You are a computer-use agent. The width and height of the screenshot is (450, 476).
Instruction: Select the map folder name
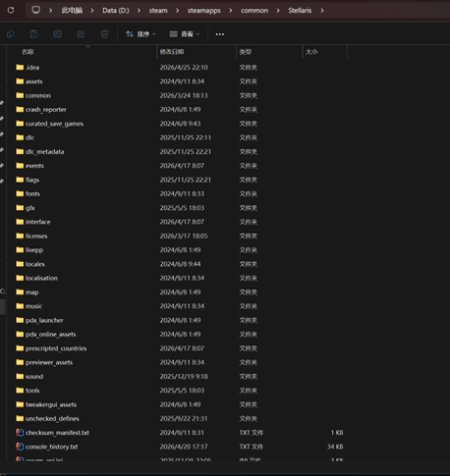click(32, 292)
